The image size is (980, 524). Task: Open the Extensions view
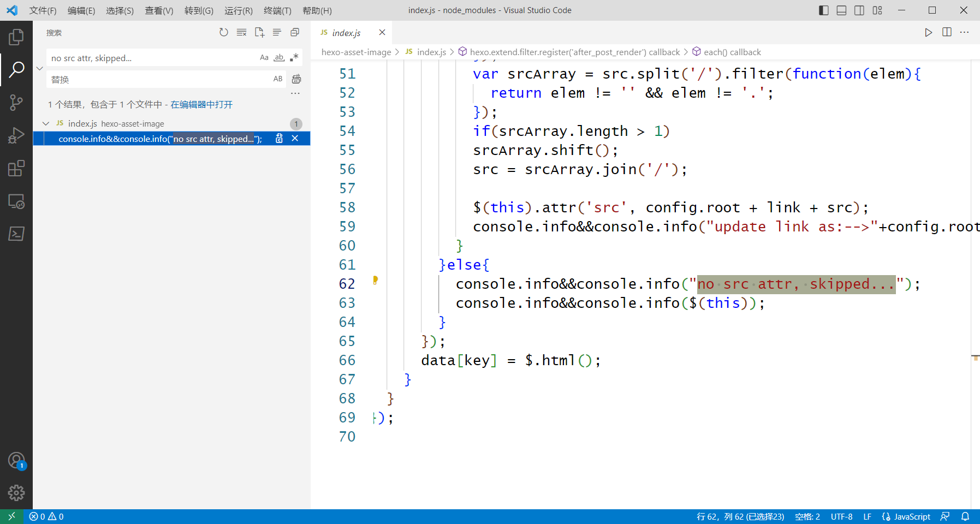(16, 168)
